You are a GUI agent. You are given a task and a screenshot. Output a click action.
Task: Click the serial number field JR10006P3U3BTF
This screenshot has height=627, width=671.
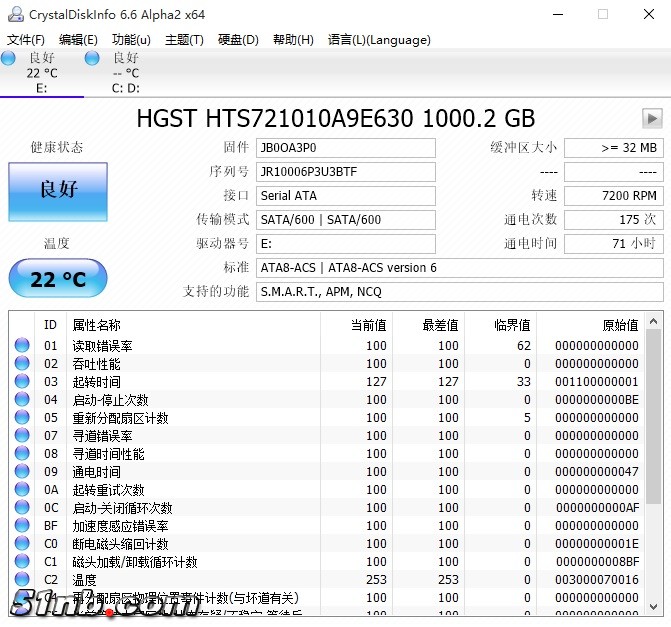click(x=346, y=172)
